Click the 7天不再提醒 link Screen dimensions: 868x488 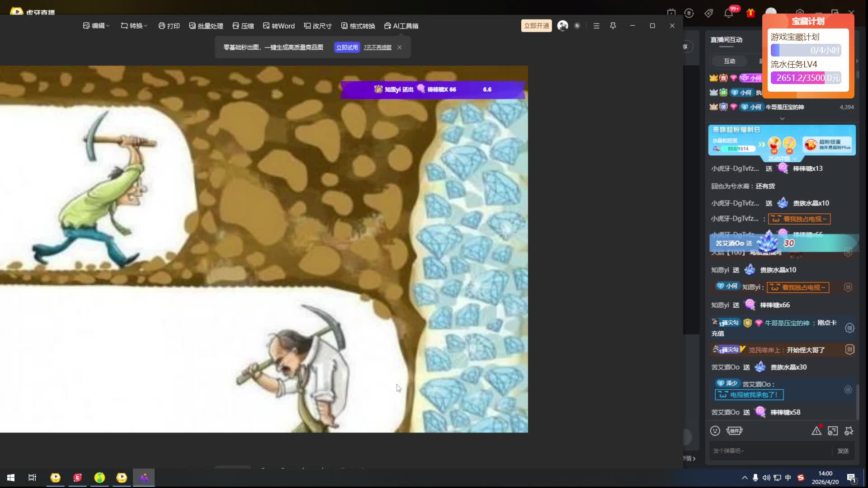(x=377, y=47)
